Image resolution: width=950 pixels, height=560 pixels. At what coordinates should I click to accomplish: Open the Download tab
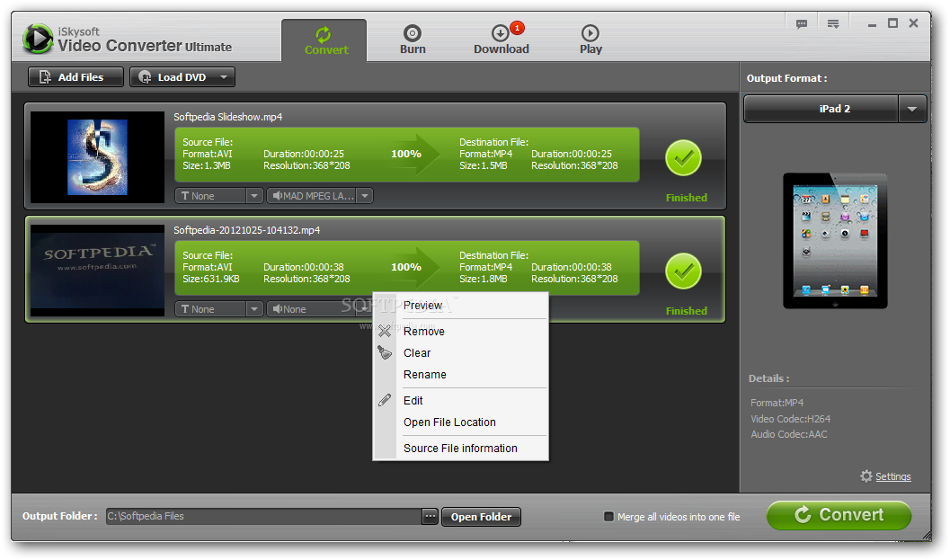pyautogui.click(x=501, y=40)
